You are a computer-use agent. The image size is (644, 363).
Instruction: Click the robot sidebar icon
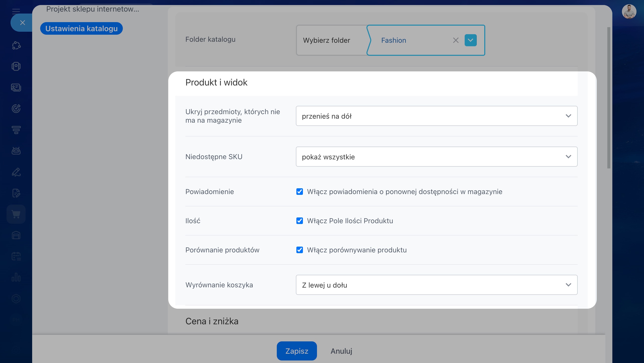point(16,151)
